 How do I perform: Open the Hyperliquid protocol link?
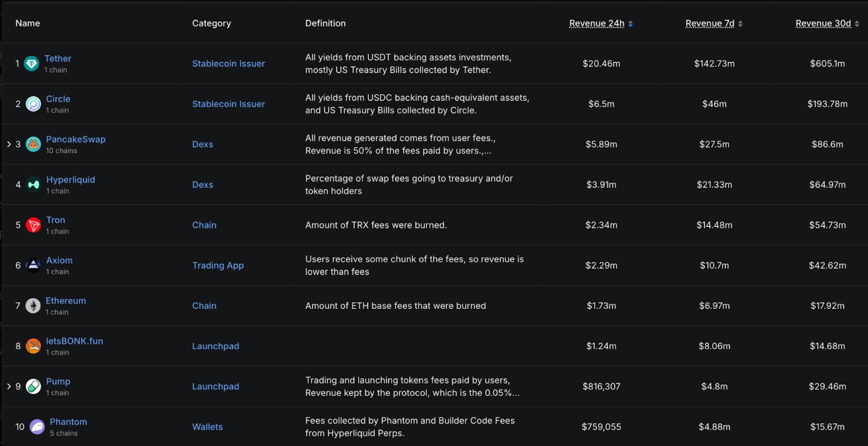(x=71, y=180)
